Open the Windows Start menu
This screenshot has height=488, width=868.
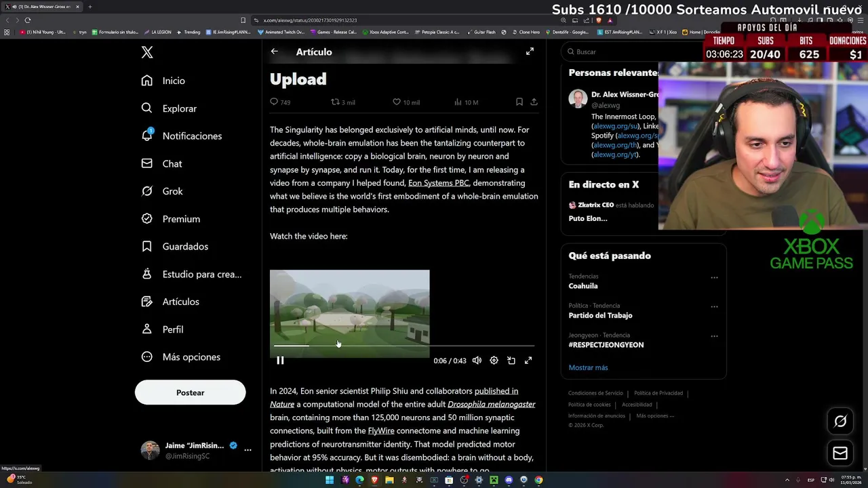point(330,480)
